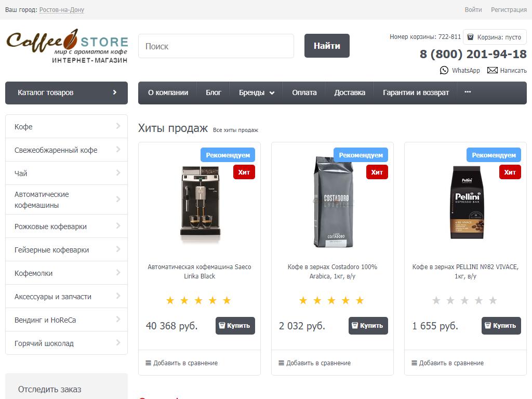Click the envelope icon next to Написать
This screenshot has height=399, width=532.
coord(492,70)
